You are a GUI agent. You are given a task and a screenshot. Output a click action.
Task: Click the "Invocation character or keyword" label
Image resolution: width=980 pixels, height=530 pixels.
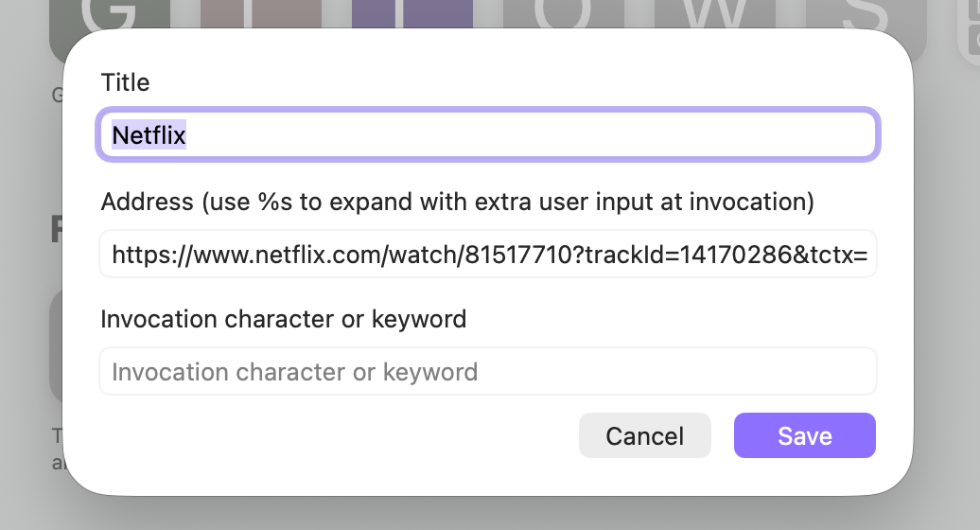pyautogui.click(x=284, y=319)
